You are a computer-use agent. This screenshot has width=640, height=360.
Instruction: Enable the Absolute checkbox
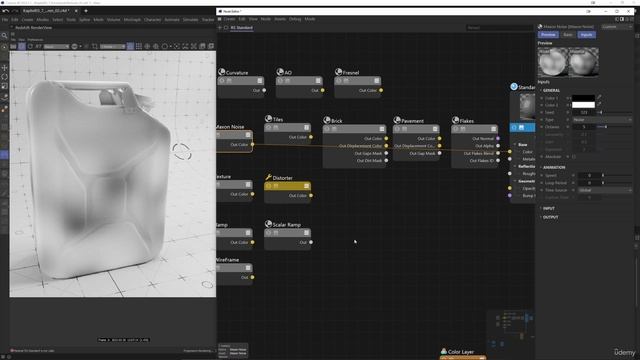pyautogui.click(x=574, y=157)
